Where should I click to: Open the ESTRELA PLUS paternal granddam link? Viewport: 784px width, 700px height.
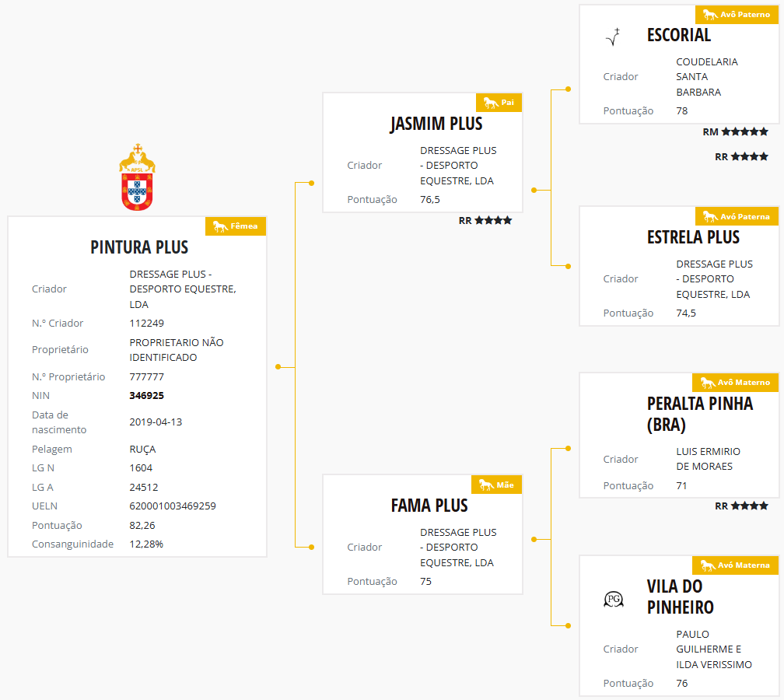click(693, 237)
